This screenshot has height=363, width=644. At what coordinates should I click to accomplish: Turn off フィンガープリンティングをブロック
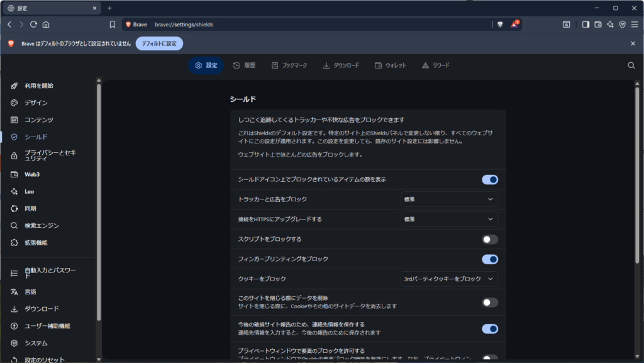click(x=489, y=259)
